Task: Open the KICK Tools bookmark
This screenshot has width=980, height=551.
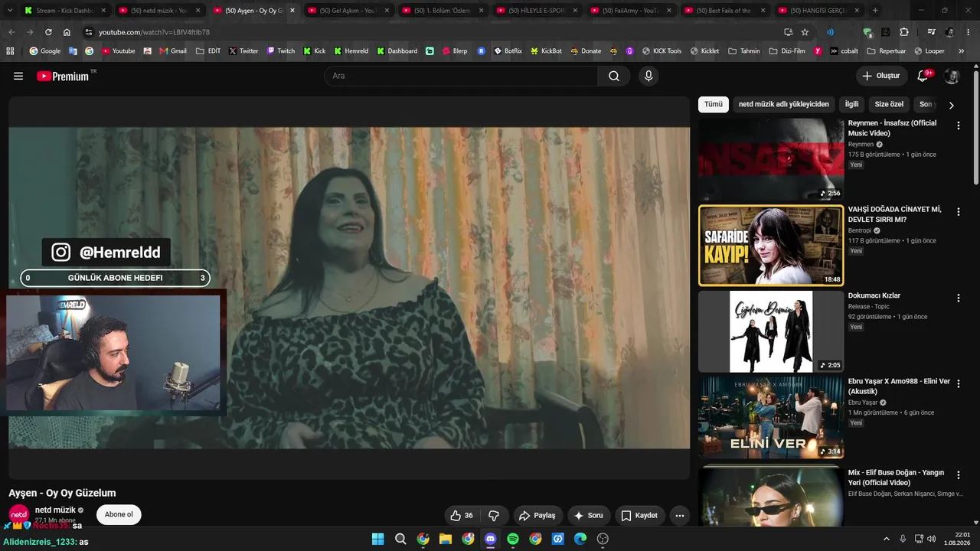Action: click(661, 51)
